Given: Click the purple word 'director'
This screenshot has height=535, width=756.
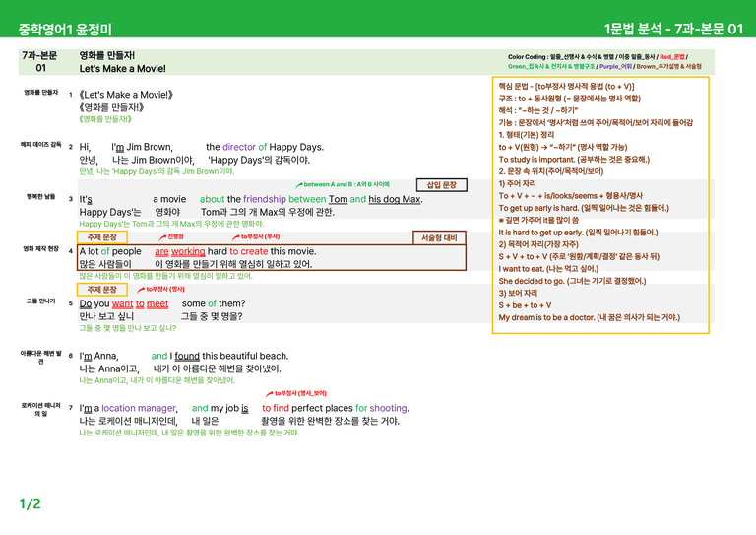Looking at the screenshot, I should (239, 147).
